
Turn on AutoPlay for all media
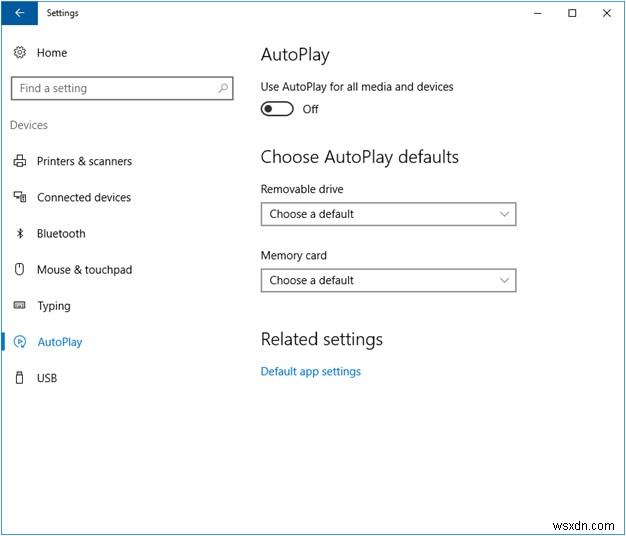point(277,109)
